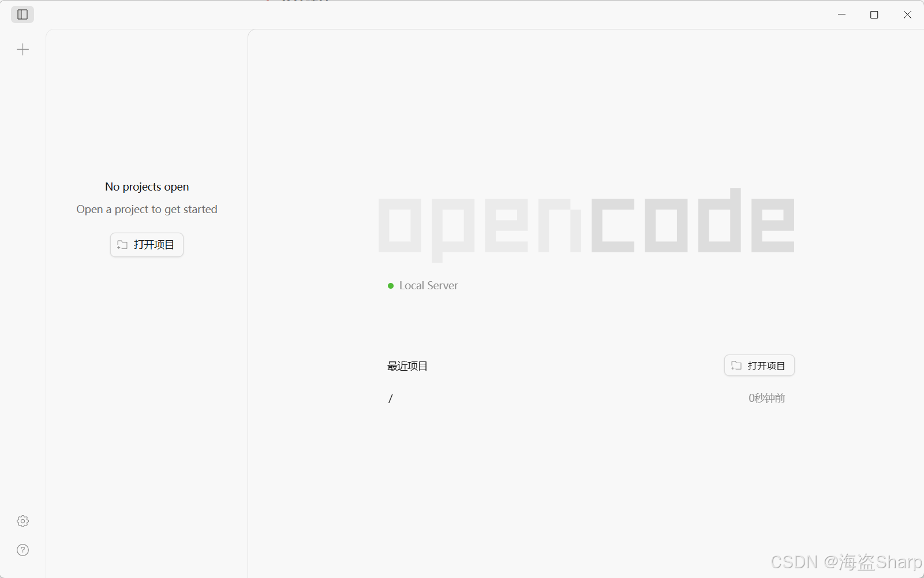Maximize the opencode window
The image size is (924, 578).
tap(874, 14)
